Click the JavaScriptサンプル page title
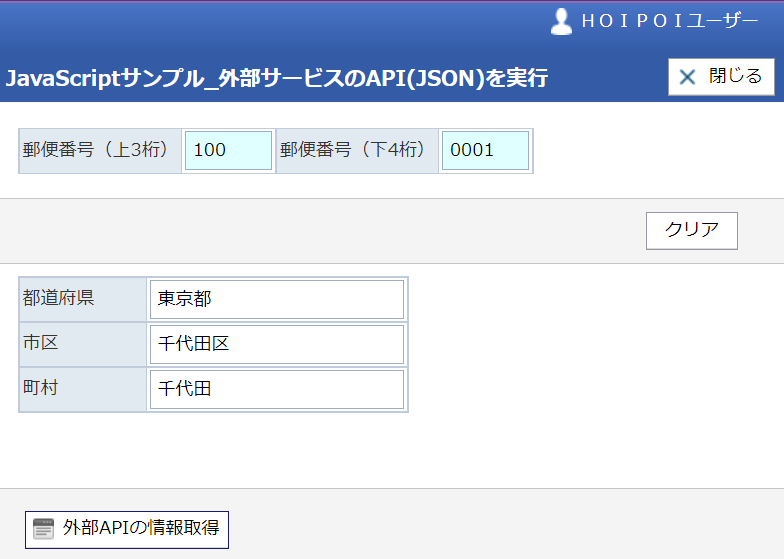 [x=277, y=78]
